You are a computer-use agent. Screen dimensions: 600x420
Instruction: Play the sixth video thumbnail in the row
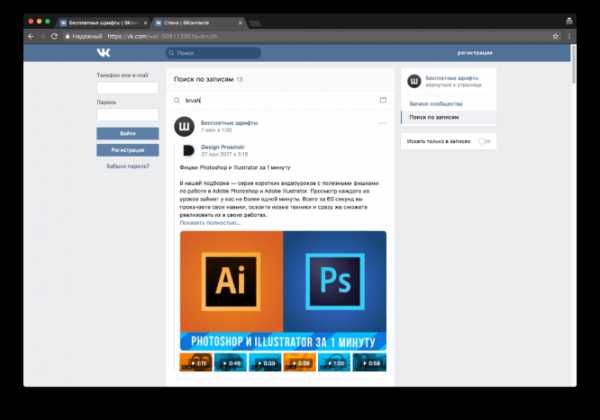coord(369,362)
